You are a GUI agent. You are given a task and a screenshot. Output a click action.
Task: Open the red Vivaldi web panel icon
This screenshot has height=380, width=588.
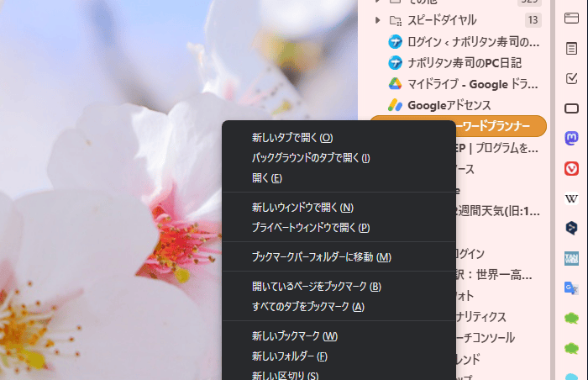click(571, 168)
